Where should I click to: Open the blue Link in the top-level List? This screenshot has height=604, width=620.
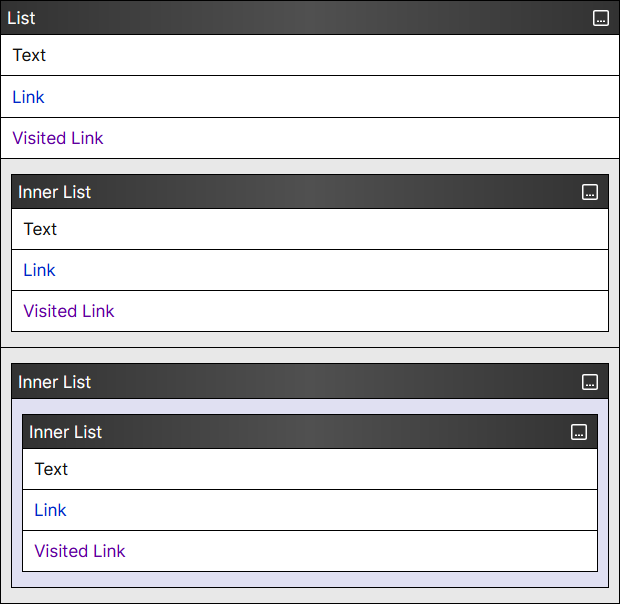[x=28, y=97]
